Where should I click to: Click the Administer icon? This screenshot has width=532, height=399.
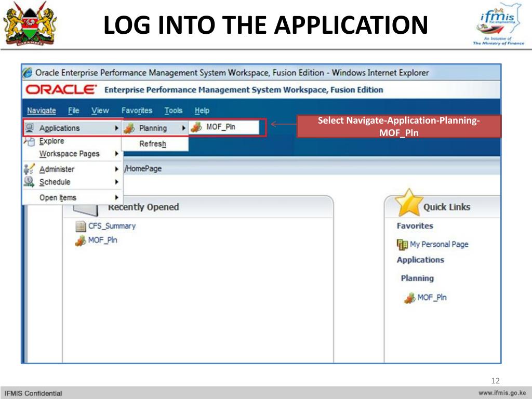coord(29,169)
